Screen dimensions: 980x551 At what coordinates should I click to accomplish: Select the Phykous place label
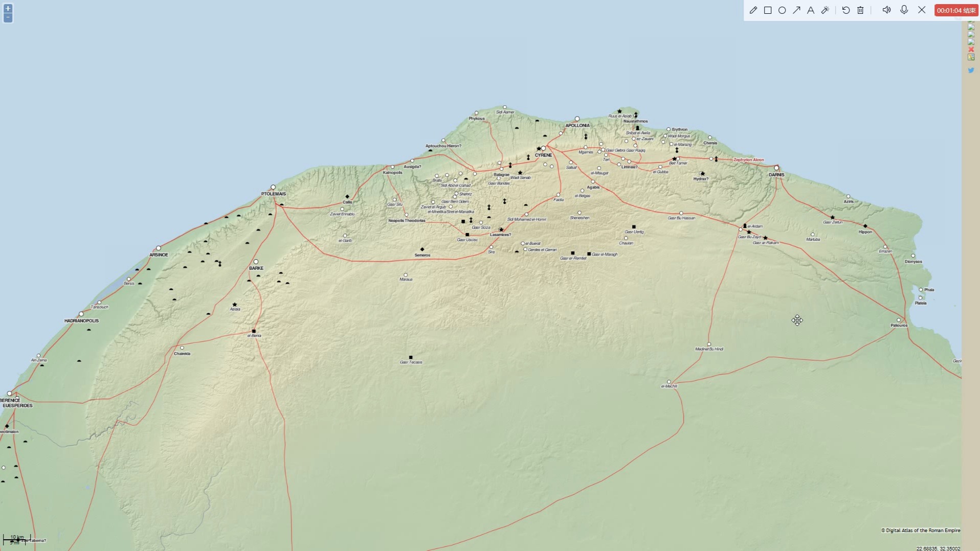coord(476,119)
